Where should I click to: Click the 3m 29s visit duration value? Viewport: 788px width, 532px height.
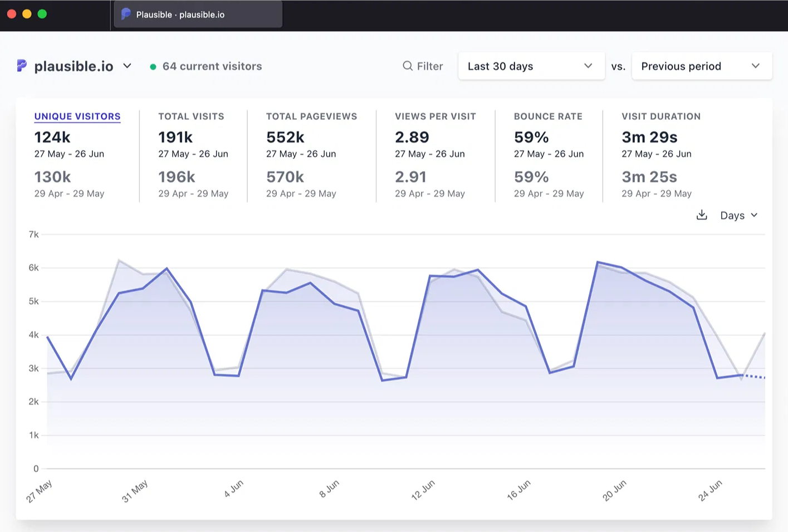coord(649,137)
